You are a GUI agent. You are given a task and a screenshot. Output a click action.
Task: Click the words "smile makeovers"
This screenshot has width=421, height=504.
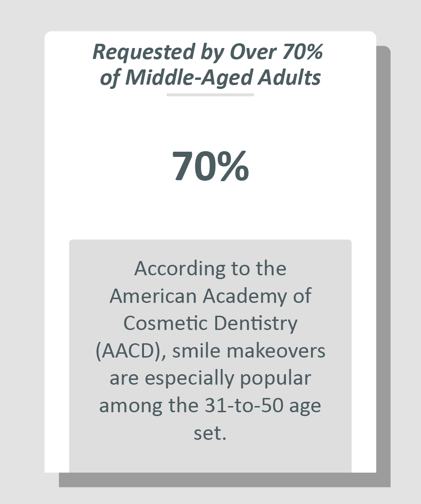pos(249,351)
